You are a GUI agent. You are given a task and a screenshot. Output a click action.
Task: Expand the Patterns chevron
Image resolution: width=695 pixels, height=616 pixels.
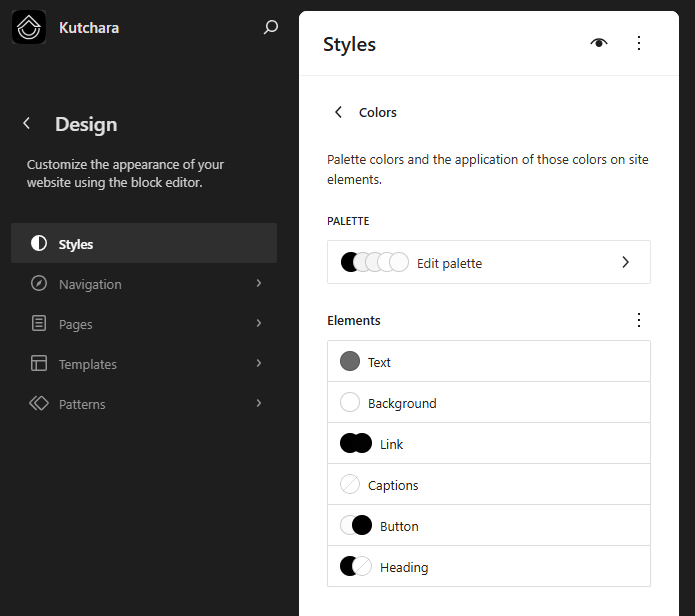pos(259,403)
